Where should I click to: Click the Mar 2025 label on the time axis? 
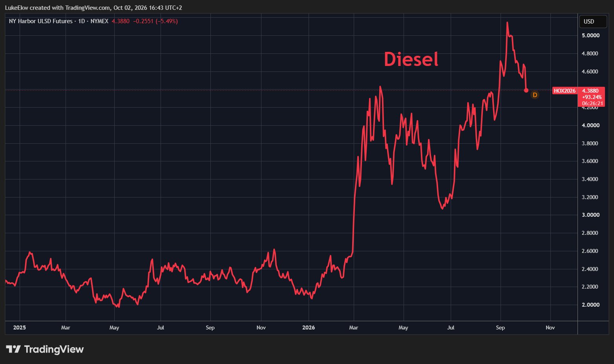[x=66, y=327]
